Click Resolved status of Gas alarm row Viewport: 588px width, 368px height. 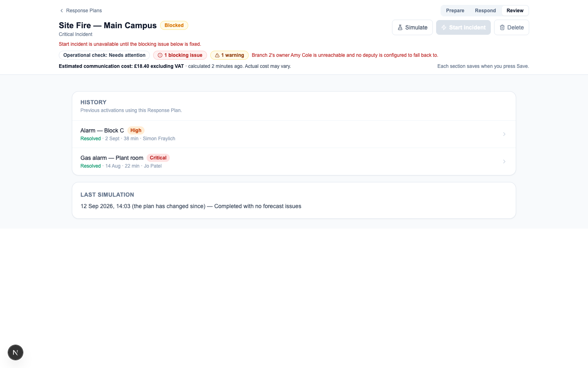pyautogui.click(x=91, y=166)
